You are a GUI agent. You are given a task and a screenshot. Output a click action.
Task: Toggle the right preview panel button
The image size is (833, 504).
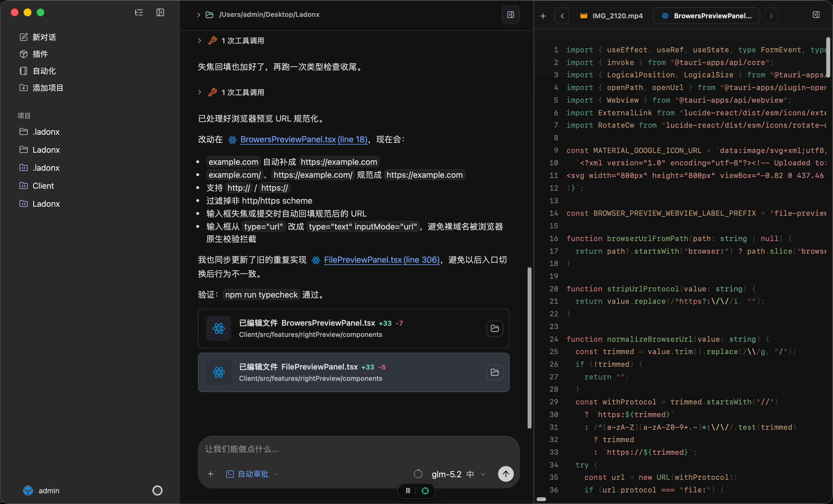click(510, 15)
